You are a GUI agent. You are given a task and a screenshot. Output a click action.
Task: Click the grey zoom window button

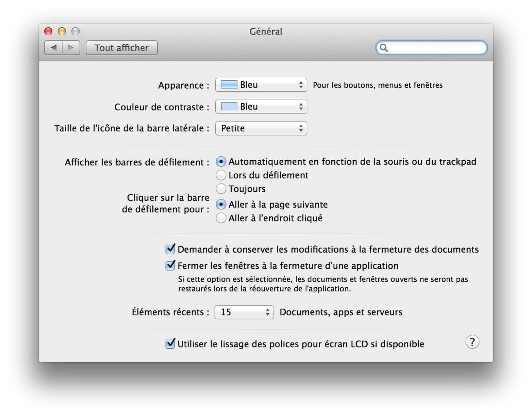tap(76, 31)
